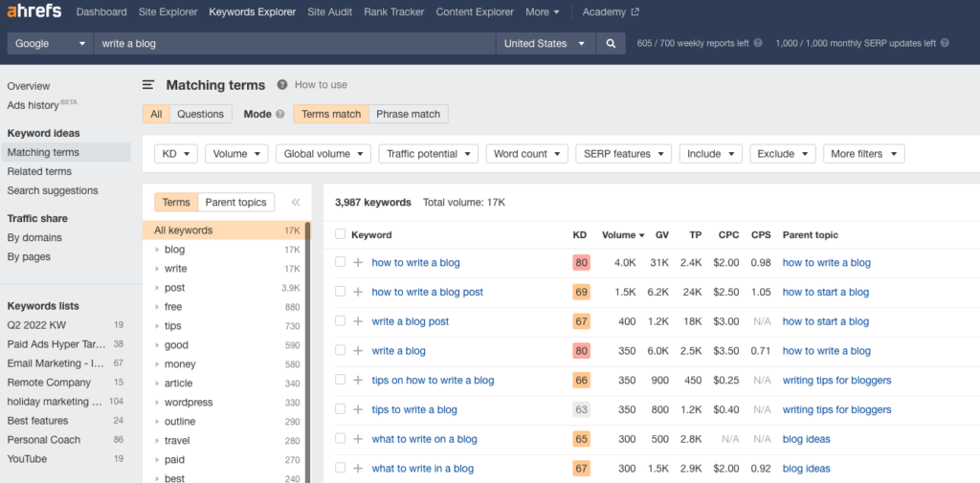The width and height of the screenshot is (980, 483).
Task: Sort by the KD column header
Action: point(579,235)
